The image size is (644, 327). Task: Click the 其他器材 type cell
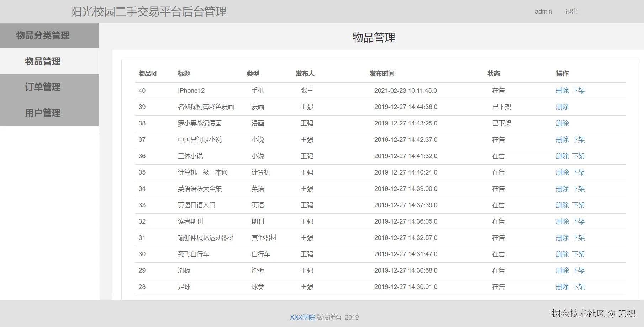pyautogui.click(x=264, y=238)
